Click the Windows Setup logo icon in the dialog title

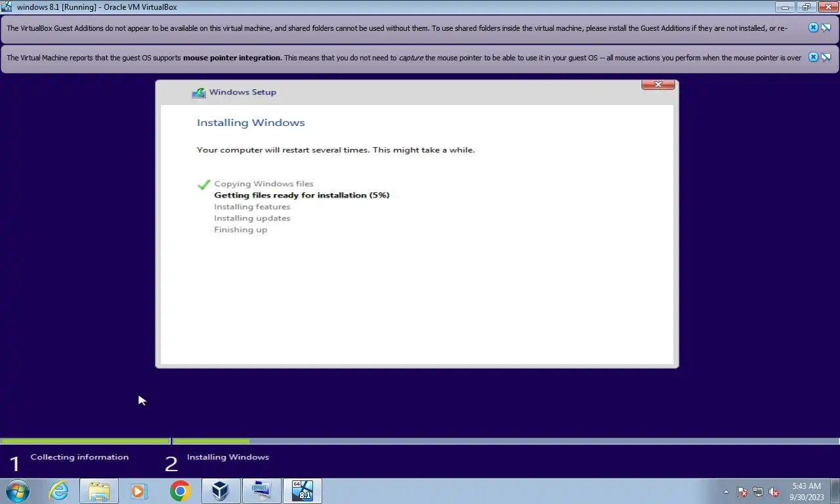199,93
